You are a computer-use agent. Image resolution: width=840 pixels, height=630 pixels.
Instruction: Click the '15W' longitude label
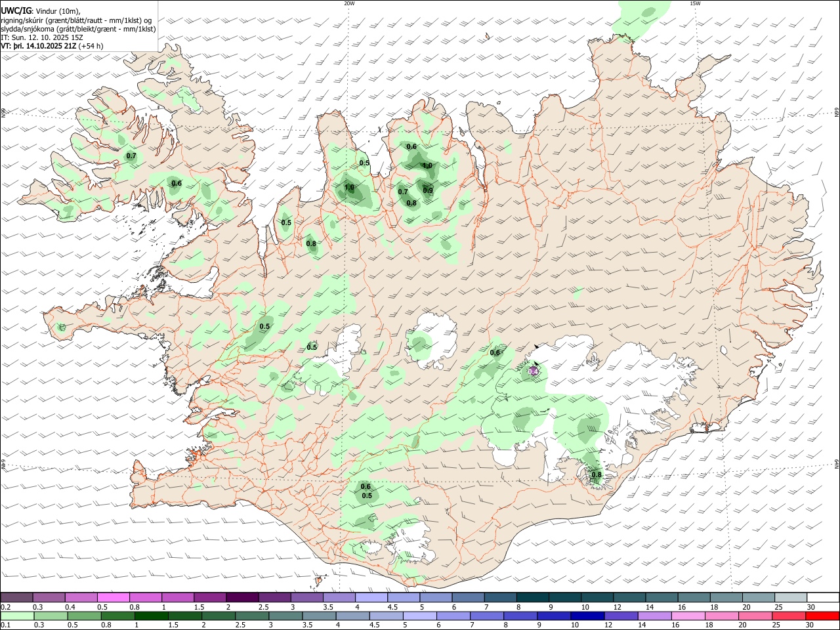pos(695,3)
